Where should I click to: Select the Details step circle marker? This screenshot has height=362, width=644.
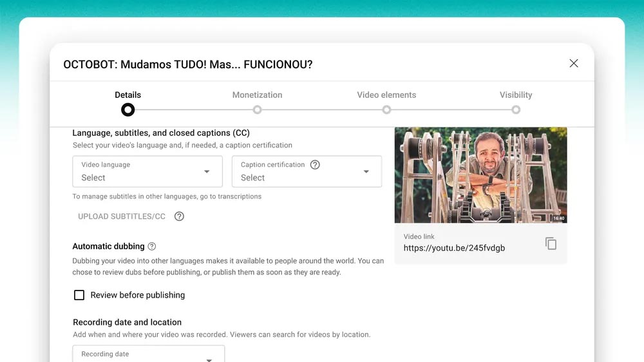point(128,110)
